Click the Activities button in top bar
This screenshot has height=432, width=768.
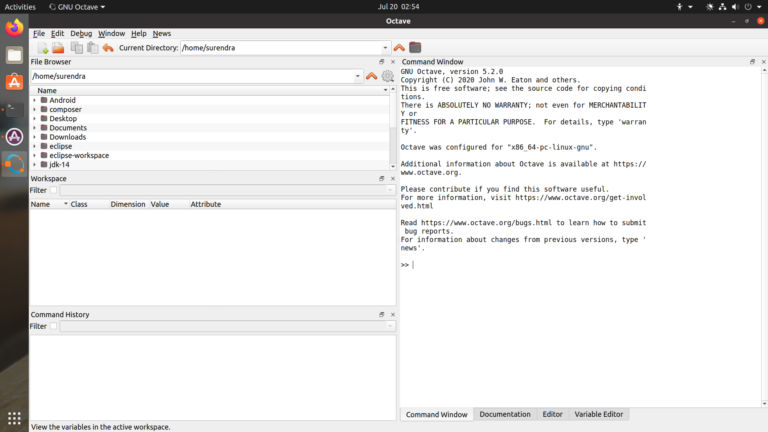pos(20,7)
